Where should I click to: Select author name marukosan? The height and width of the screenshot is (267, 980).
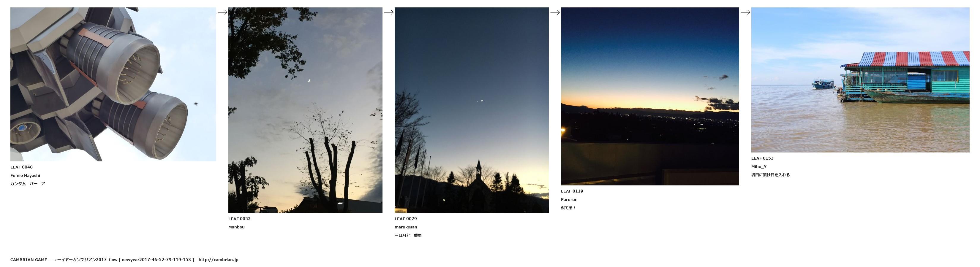[406, 227]
